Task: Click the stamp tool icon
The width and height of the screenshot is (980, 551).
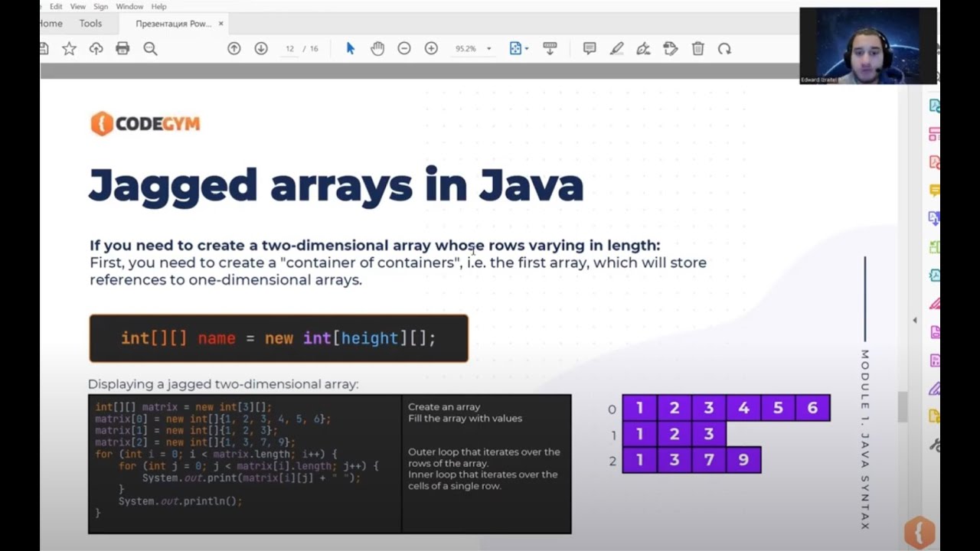Action: click(x=671, y=48)
